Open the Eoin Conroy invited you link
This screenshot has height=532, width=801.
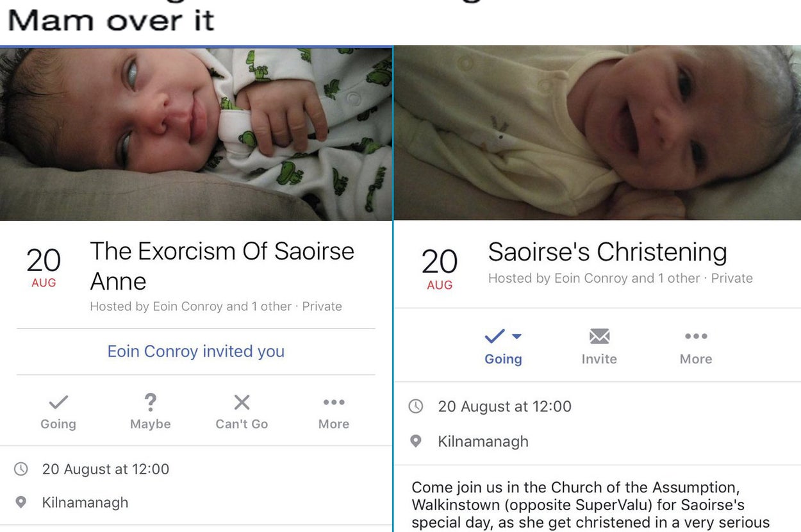195,351
